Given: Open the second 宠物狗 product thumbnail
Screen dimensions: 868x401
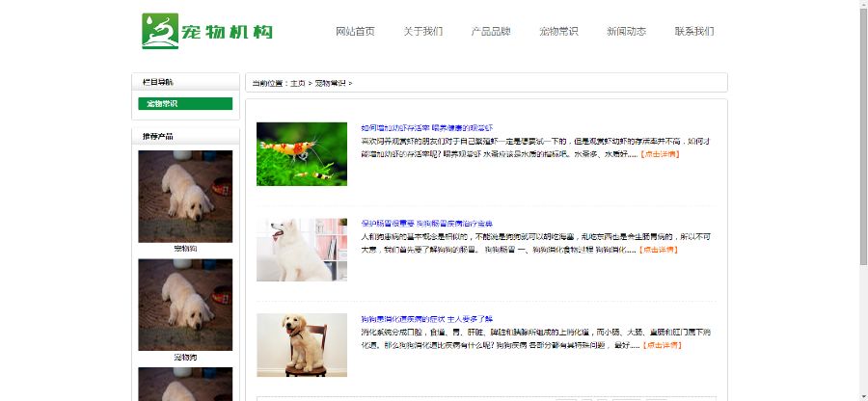Looking at the screenshot, I should pos(185,305).
